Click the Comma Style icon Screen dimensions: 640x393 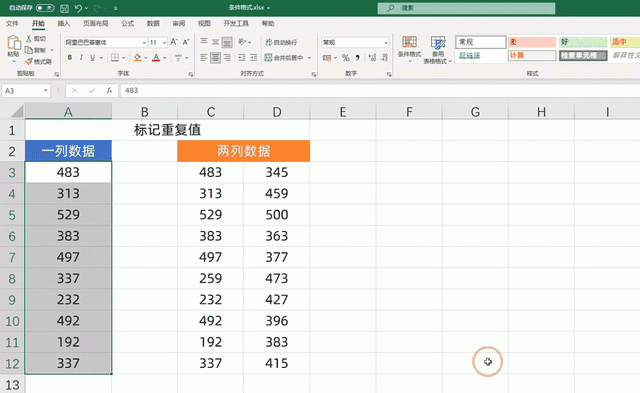click(x=357, y=58)
